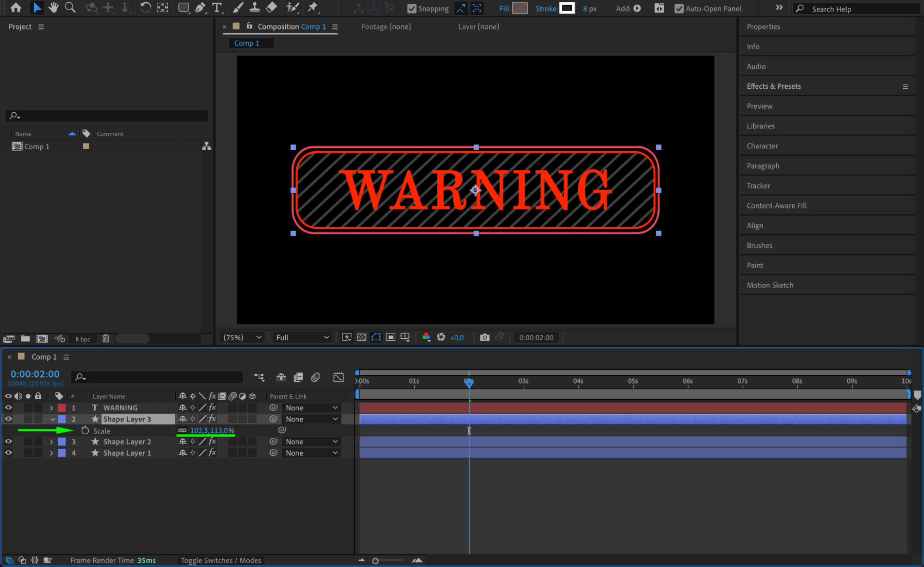The height and width of the screenshot is (567, 924).
Task: Select the Type tool
Action: coord(216,7)
